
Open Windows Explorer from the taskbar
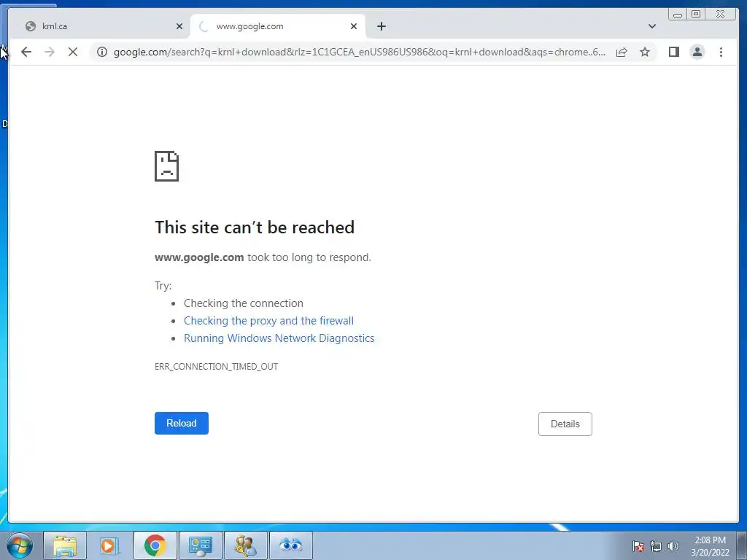65,545
